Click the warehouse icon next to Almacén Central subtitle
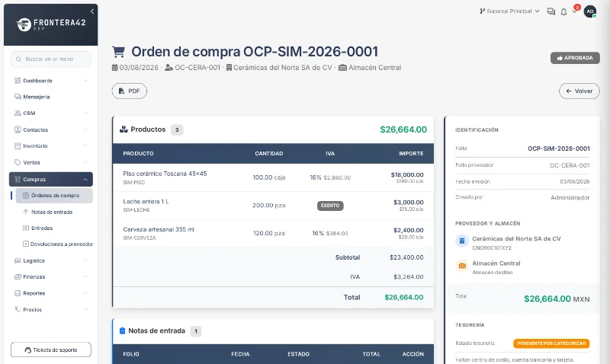Screen dimensions: 610x364 pyautogui.click(x=342, y=68)
